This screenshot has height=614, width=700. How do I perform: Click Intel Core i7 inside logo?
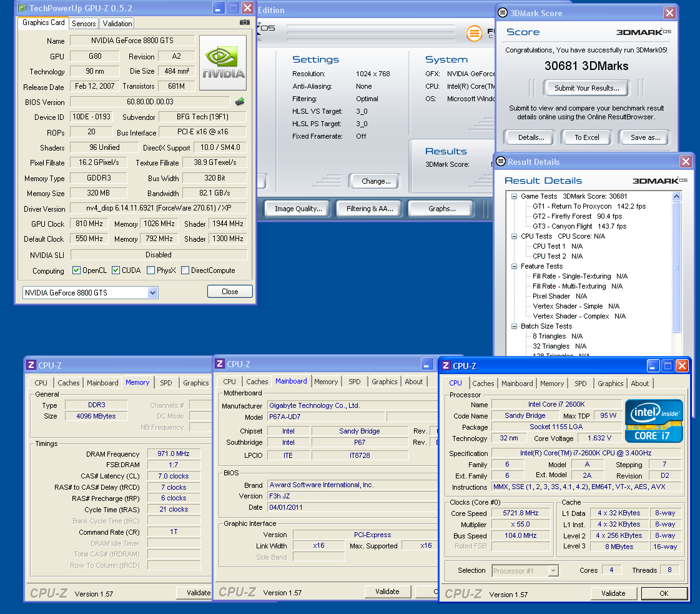pyautogui.click(x=654, y=420)
